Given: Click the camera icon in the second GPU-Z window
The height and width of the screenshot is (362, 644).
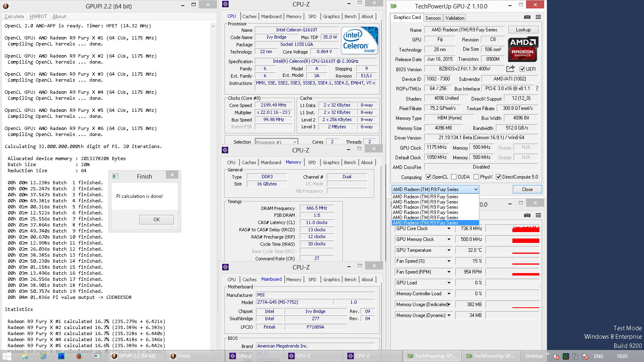Looking at the screenshot, I should (x=527, y=215).
